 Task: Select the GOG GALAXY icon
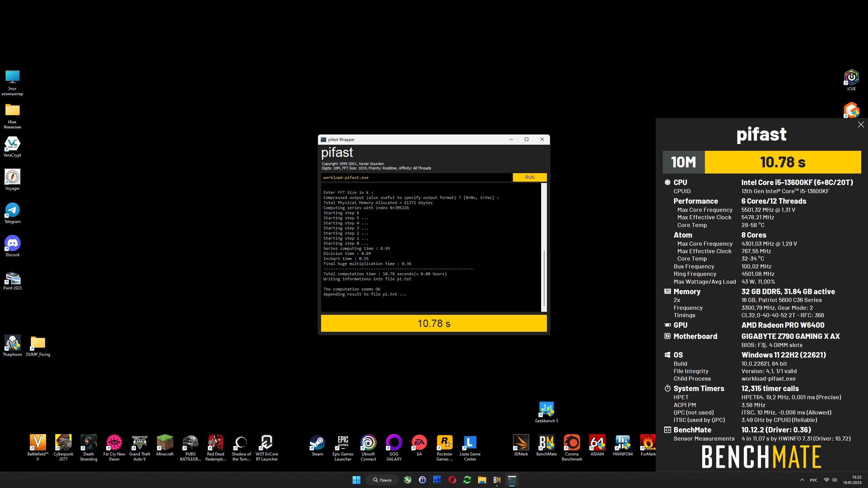pyautogui.click(x=394, y=448)
